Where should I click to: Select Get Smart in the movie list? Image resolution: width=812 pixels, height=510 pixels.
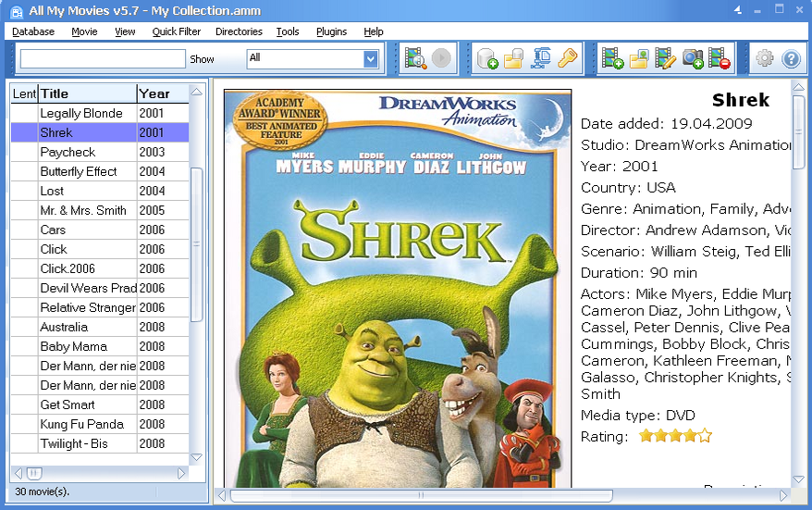tap(100, 404)
